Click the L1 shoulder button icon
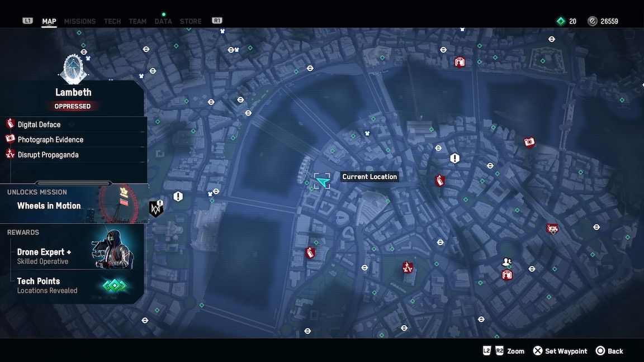The image size is (644, 362). click(x=27, y=21)
